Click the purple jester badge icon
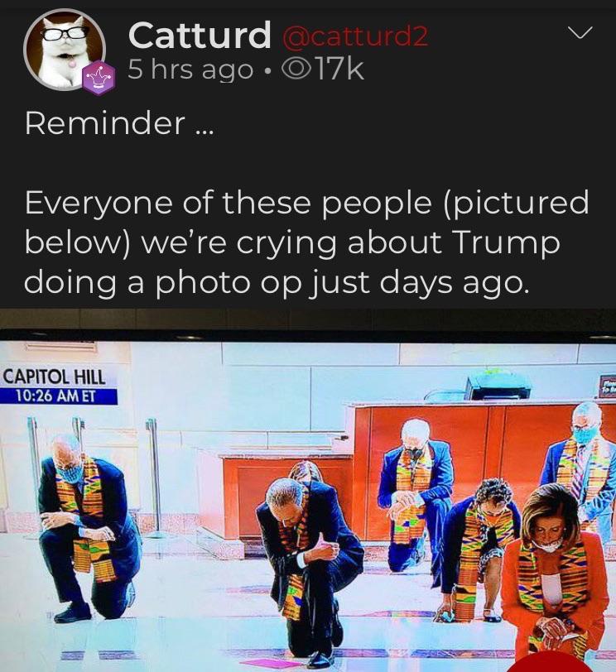This screenshot has height=672, width=616. pyautogui.click(x=99, y=77)
